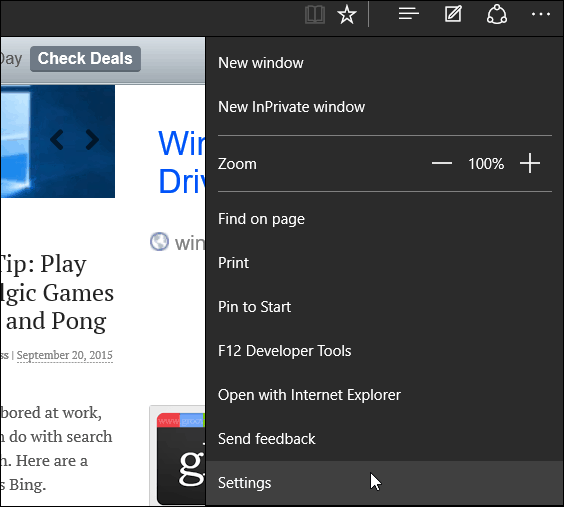Screen dimensions: 564x507
Task: Click the Check Deals button
Action: (x=85, y=59)
